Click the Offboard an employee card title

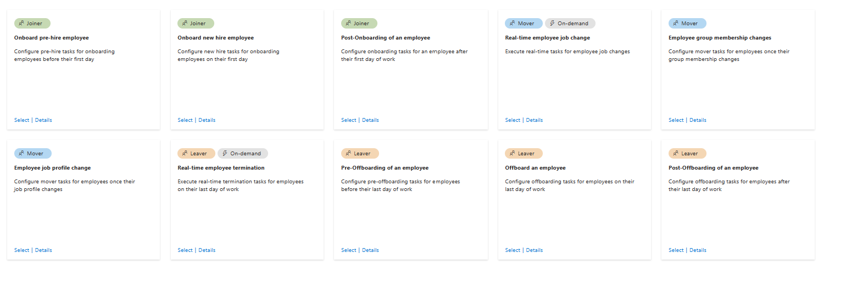535,168
